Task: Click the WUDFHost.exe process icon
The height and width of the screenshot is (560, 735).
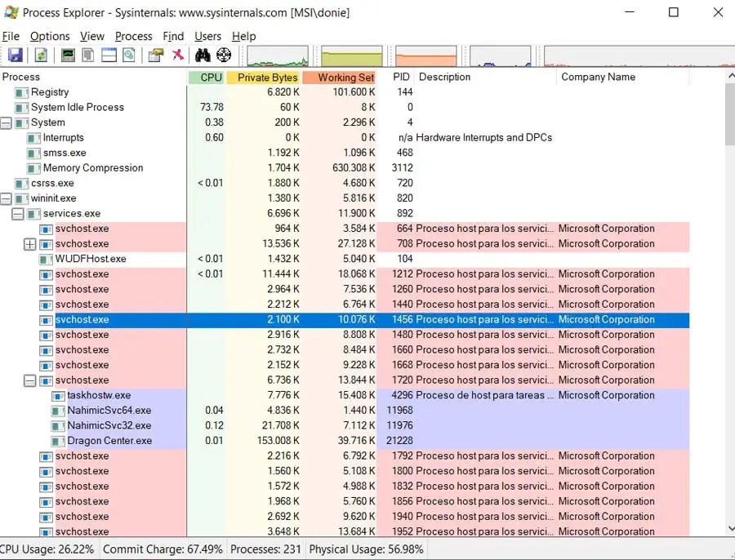Action: pos(46,259)
